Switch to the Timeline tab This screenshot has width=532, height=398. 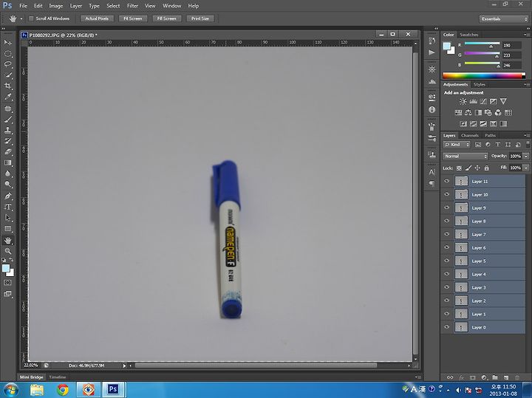pos(57,377)
